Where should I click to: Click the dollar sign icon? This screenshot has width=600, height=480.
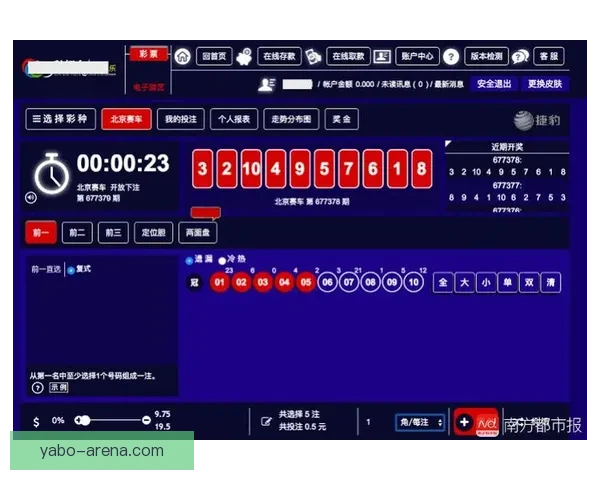pos(36,422)
